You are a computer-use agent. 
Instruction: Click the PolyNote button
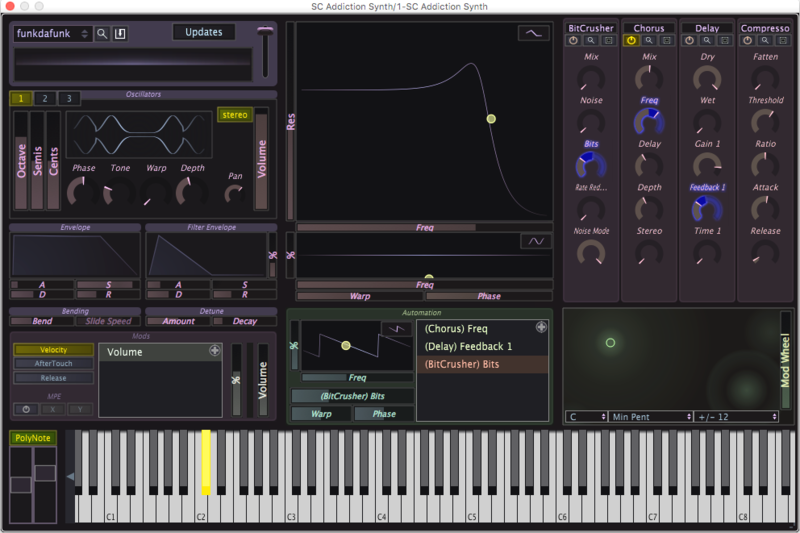coord(33,438)
